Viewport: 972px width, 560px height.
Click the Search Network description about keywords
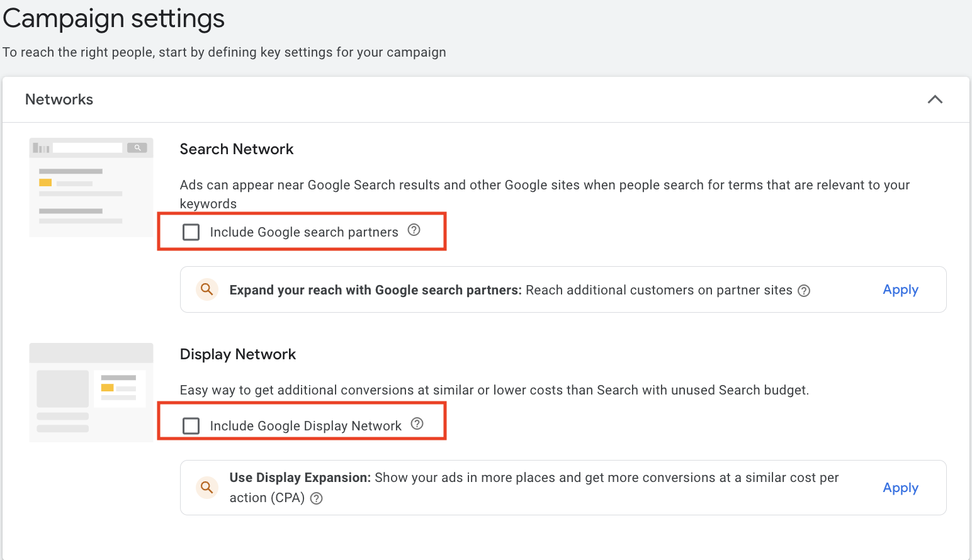tap(545, 194)
